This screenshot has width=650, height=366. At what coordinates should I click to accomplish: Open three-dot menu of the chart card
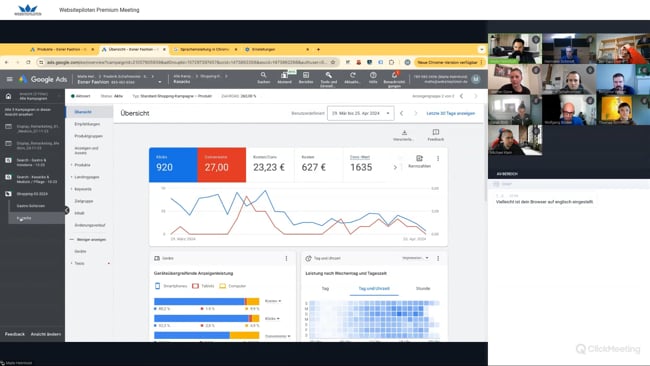point(438,158)
